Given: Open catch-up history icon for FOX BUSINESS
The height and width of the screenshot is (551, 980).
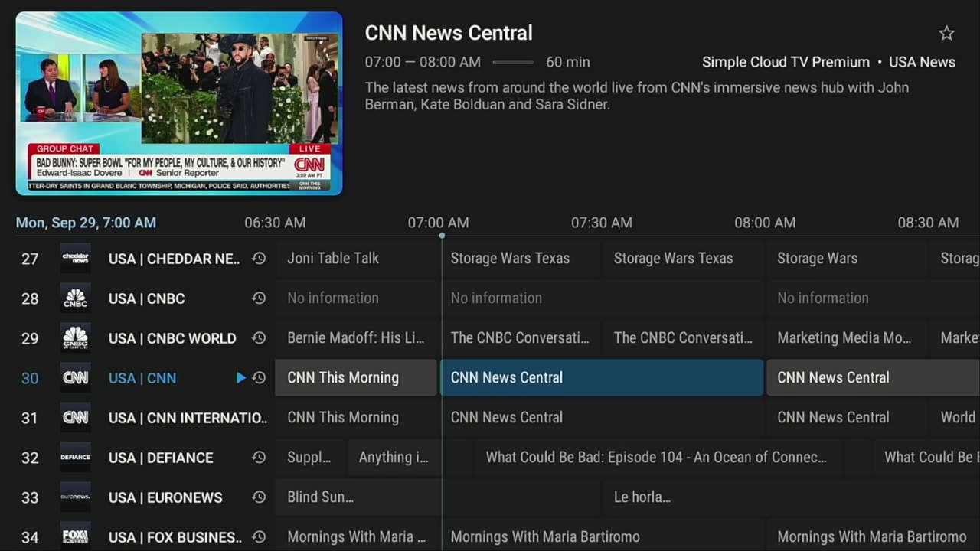Looking at the screenshot, I should 259,537.
